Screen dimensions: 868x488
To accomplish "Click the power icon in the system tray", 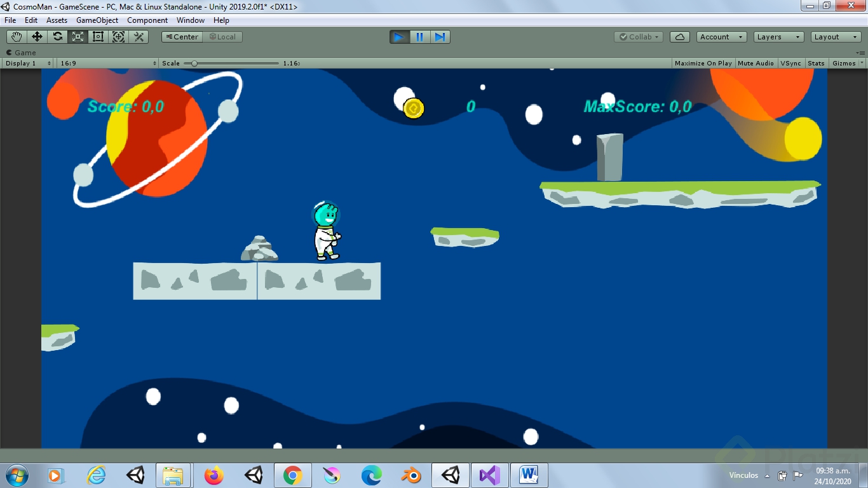I will [x=783, y=475].
